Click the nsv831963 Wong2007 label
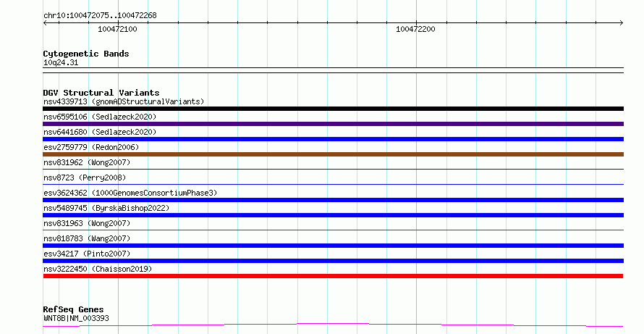This screenshot has height=334, width=644. pyautogui.click(x=87, y=223)
